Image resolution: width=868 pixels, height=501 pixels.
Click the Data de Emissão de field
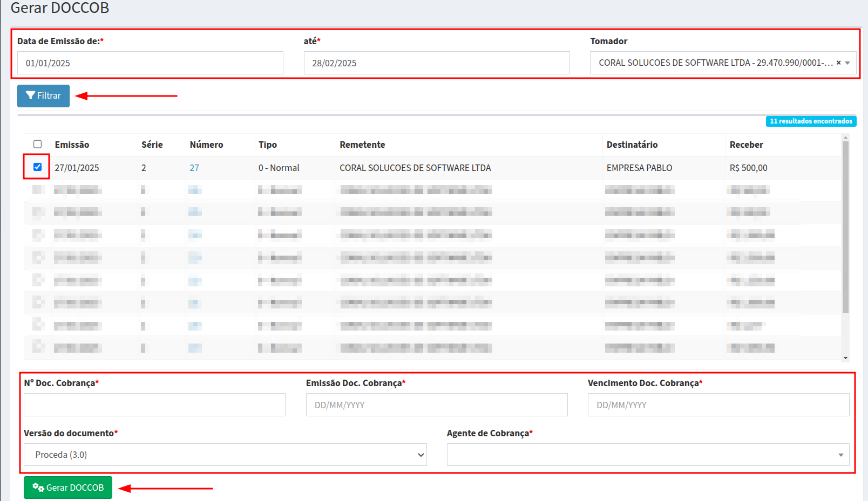click(x=150, y=63)
